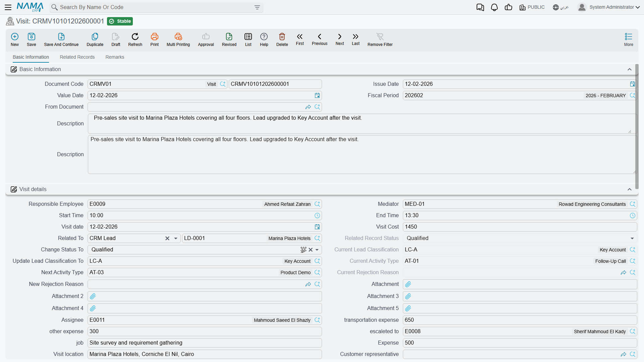Open Related Record Status dropdown

click(632, 238)
